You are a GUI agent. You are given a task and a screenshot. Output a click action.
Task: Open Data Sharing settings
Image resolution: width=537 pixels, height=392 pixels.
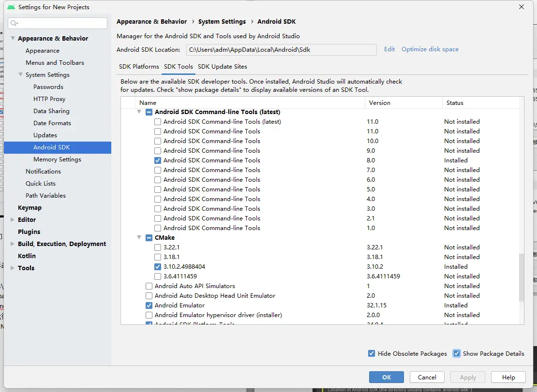point(51,111)
